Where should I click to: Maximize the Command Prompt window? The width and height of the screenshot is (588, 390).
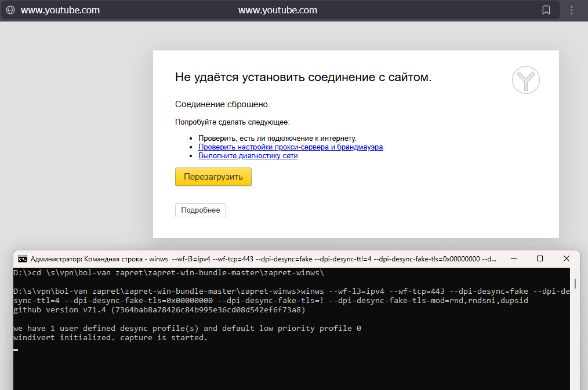coord(540,259)
